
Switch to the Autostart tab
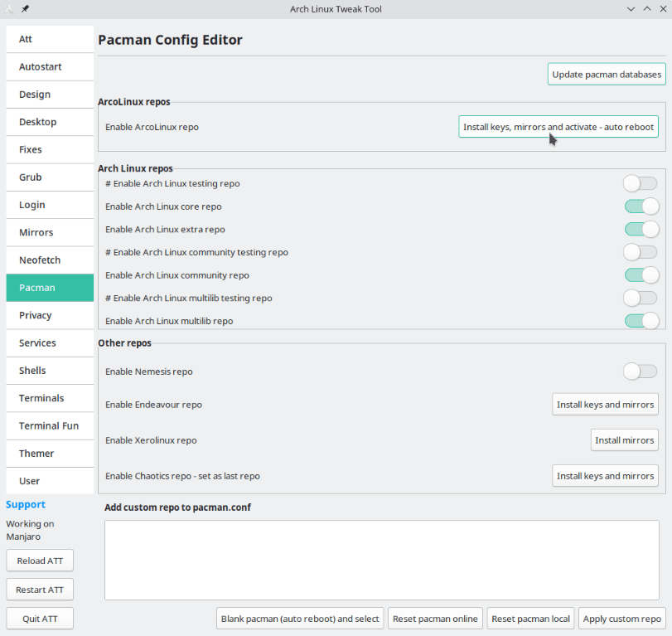tap(50, 67)
